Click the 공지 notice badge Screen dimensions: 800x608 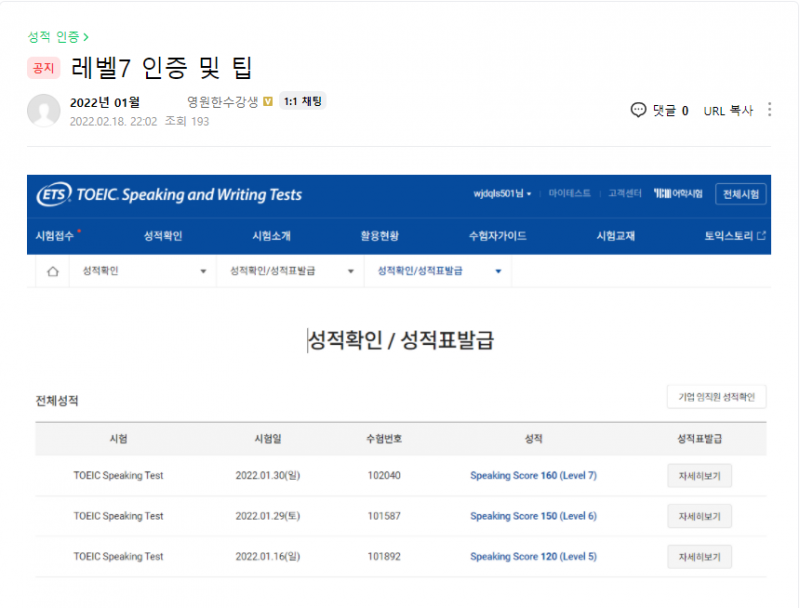[43, 68]
